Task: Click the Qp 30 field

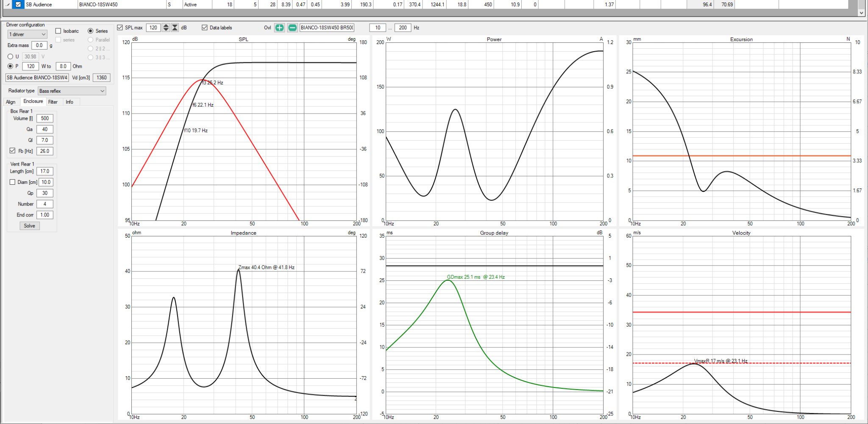Action: tap(45, 193)
